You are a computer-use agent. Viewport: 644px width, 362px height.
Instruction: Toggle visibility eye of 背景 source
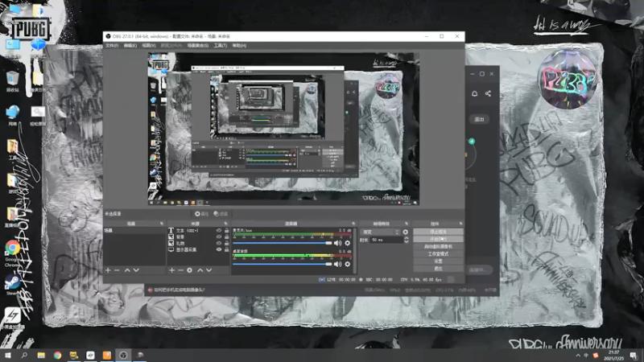pyautogui.click(x=219, y=237)
